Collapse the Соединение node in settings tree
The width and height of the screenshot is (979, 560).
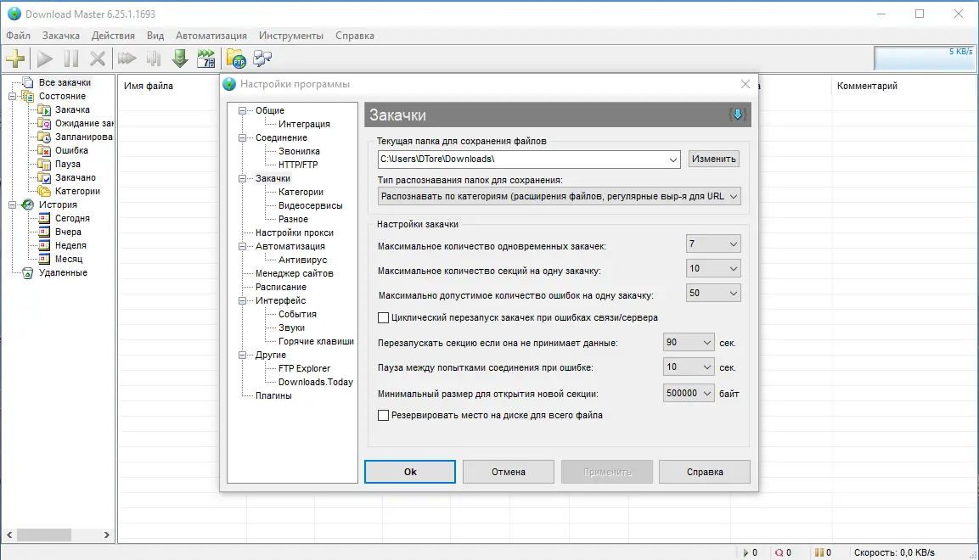[x=242, y=137]
